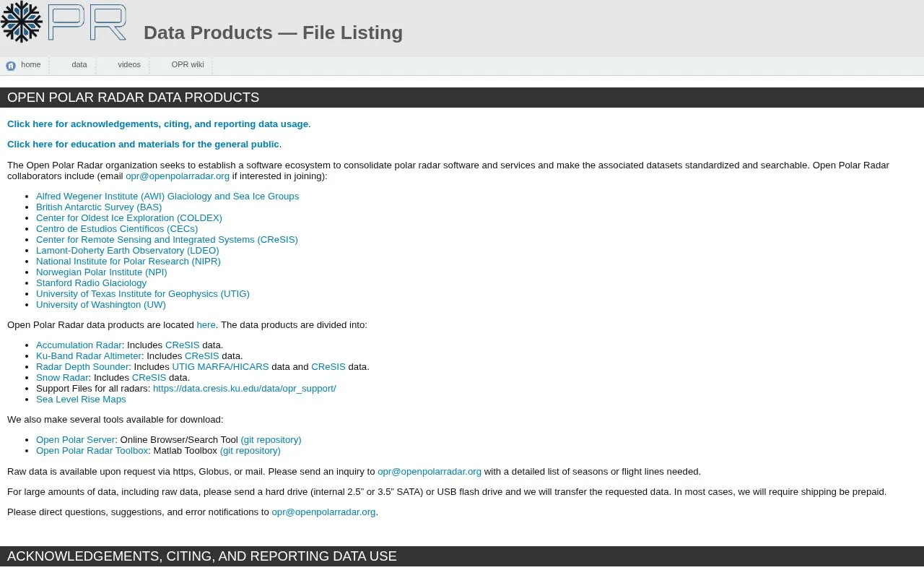Screen dimensions: 924x578
Task: Open the Sea Level Rise Maps link
Action: pos(81,400)
